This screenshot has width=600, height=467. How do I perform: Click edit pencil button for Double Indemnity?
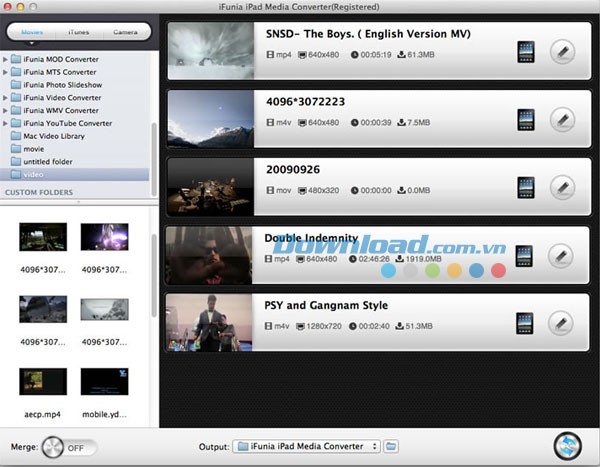[561, 256]
